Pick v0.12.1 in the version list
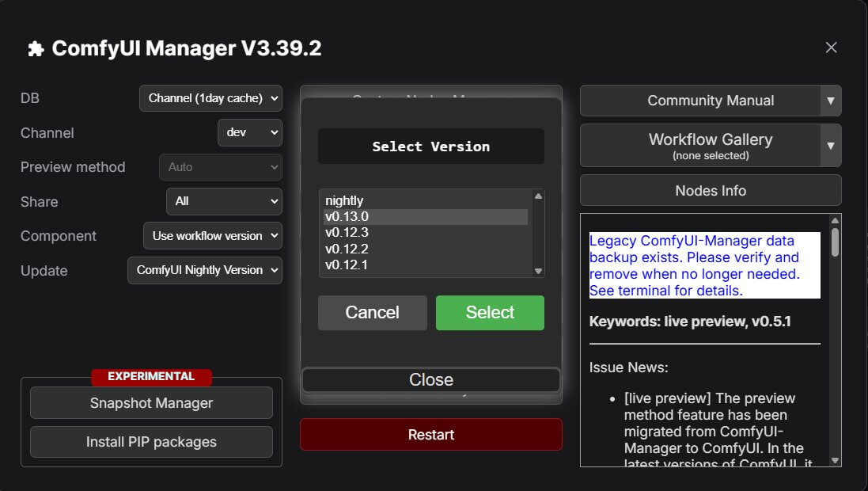Viewport: 868px width, 491px height. point(347,265)
